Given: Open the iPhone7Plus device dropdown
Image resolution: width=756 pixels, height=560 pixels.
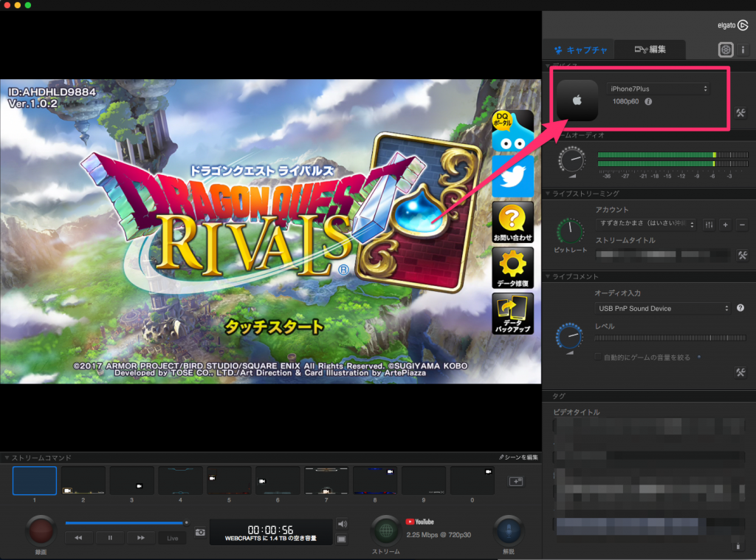Looking at the screenshot, I should 659,89.
